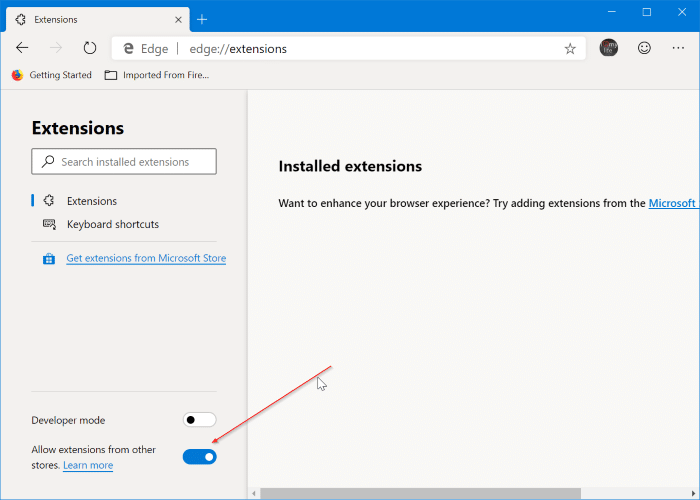Click the Search installed extensions field
The image size is (700, 500).
(124, 162)
